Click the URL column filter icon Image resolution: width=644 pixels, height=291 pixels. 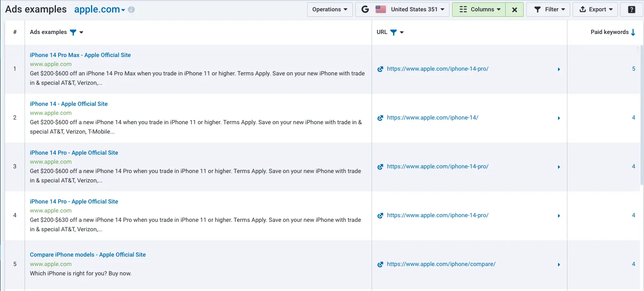tap(394, 32)
